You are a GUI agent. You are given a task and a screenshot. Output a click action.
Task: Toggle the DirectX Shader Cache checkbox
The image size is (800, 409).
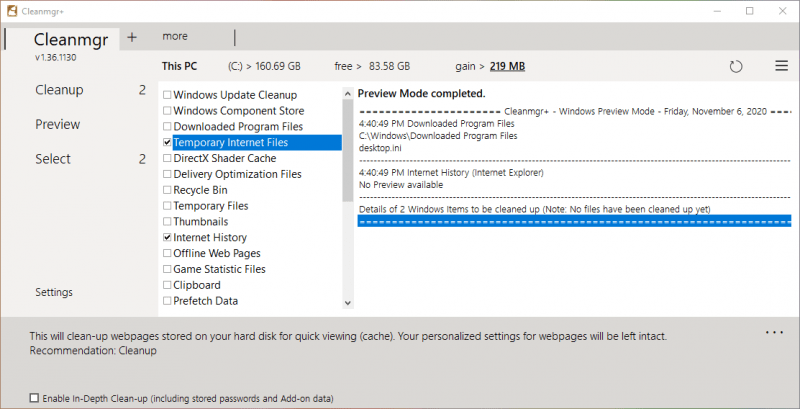point(167,158)
